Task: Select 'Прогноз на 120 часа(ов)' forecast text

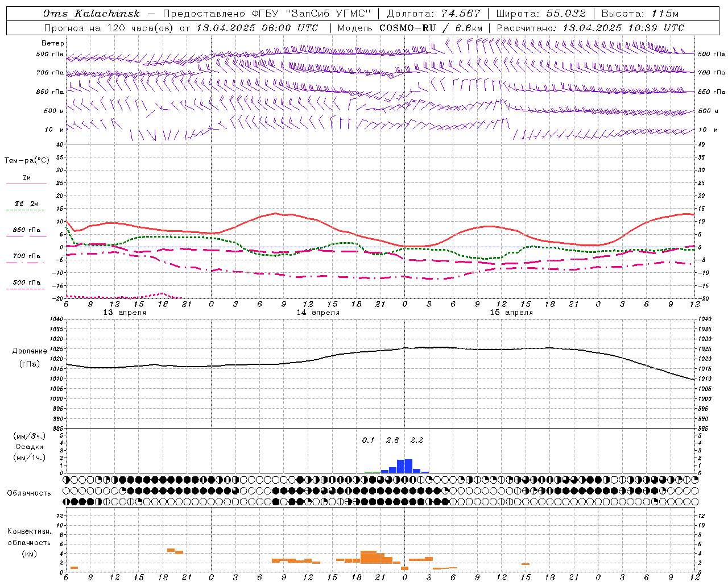Action: (109, 28)
